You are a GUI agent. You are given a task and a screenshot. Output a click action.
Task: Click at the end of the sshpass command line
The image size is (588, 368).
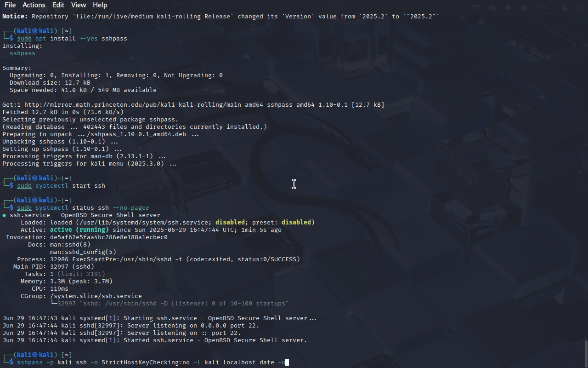tap(287, 362)
